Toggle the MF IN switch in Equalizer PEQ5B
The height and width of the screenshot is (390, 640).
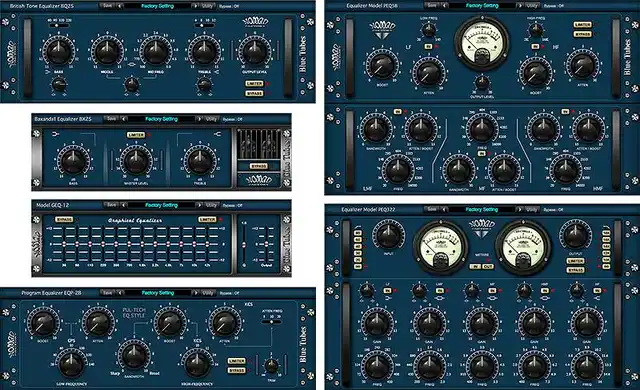click(x=482, y=153)
